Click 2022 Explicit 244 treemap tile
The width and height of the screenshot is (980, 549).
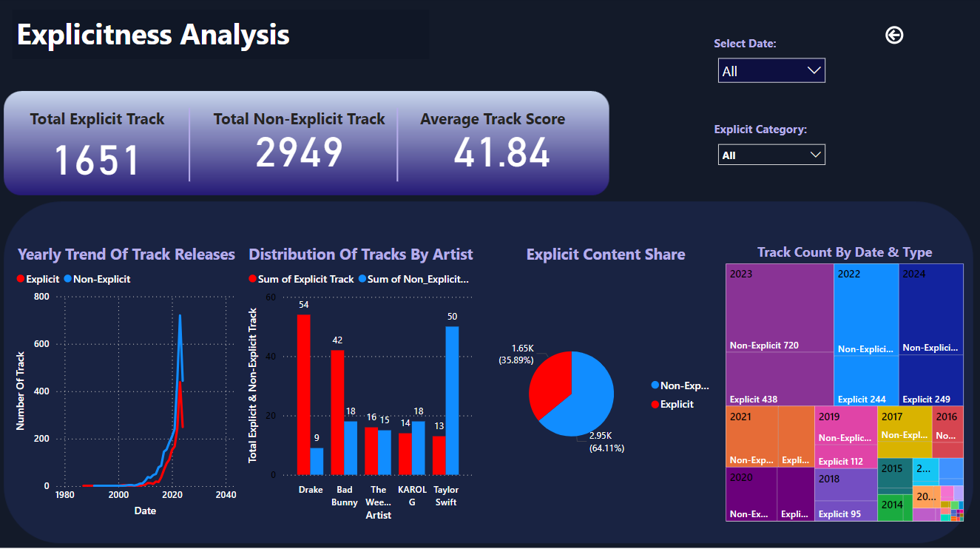[x=865, y=381]
